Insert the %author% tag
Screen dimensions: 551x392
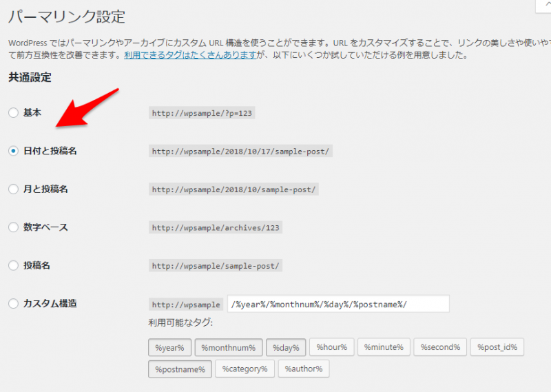pos(304,369)
